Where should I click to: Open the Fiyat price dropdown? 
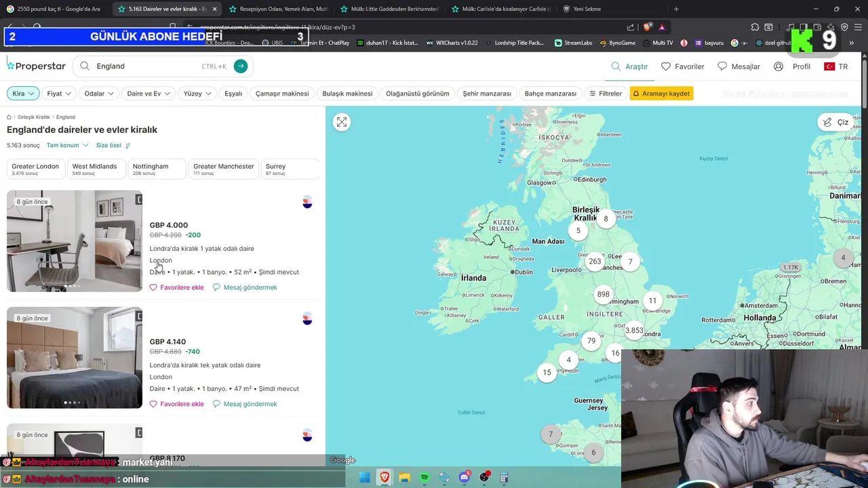pyautogui.click(x=59, y=94)
